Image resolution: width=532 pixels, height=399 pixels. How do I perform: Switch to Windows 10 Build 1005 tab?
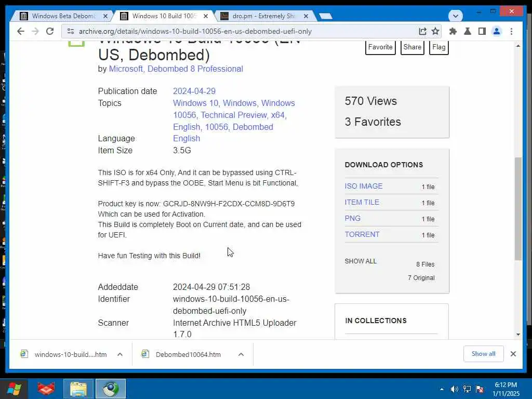pos(164,16)
